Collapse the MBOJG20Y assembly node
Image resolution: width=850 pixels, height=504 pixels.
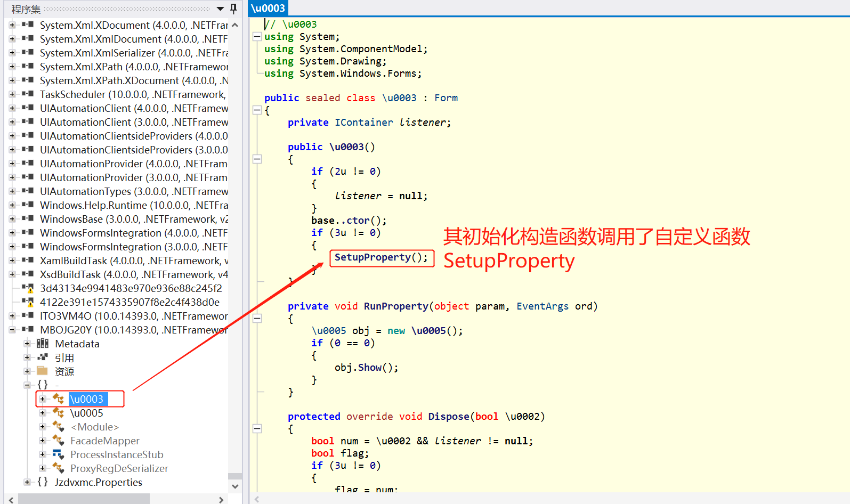point(12,330)
